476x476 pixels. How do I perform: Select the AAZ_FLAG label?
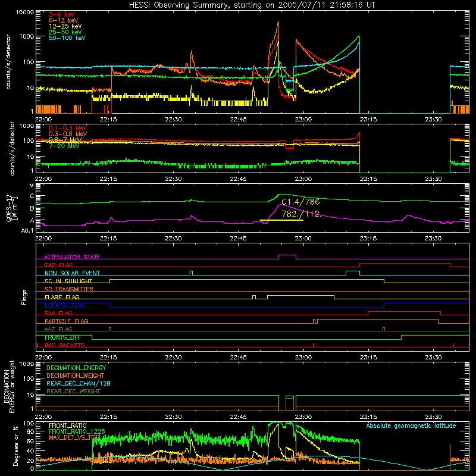click(58, 329)
